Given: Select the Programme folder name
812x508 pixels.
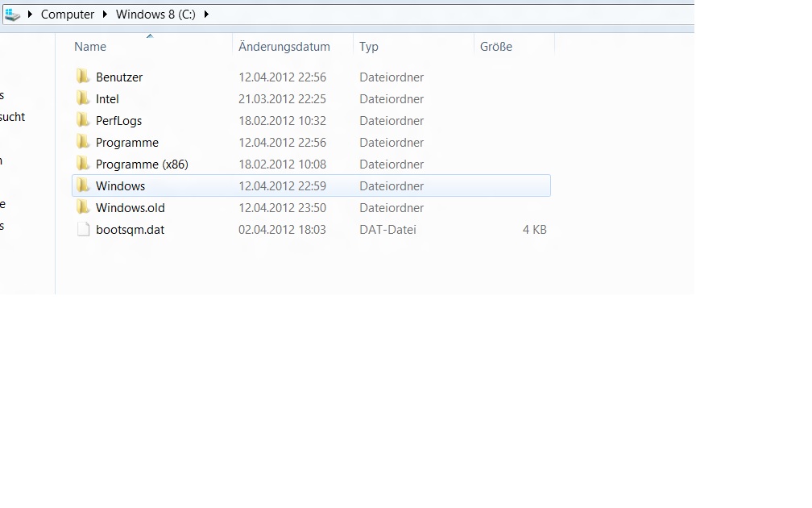Looking at the screenshot, I should tap(127, 143).
